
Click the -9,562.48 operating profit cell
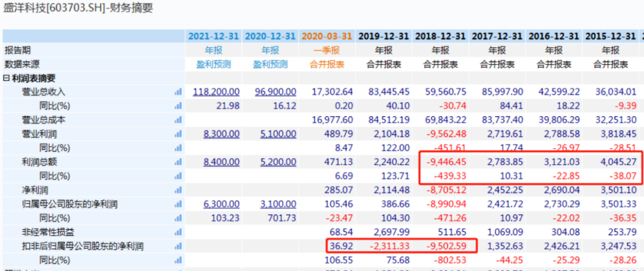447,134
